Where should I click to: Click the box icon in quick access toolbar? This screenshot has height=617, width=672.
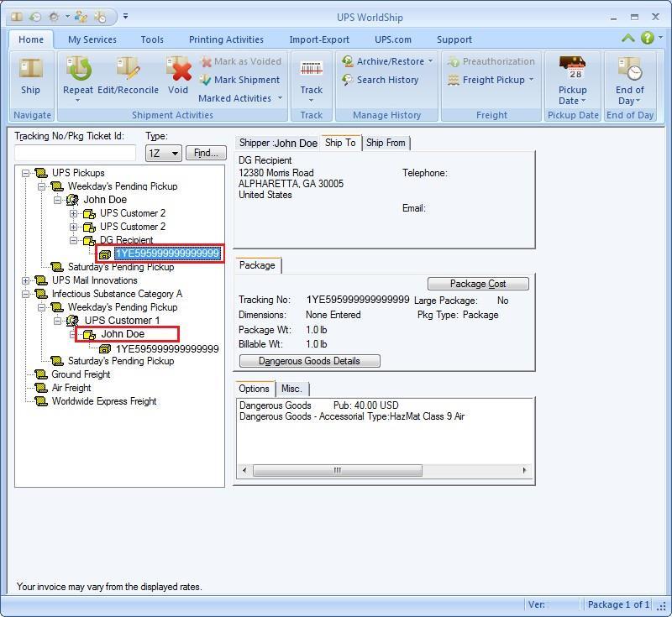(x=17, y=17)
